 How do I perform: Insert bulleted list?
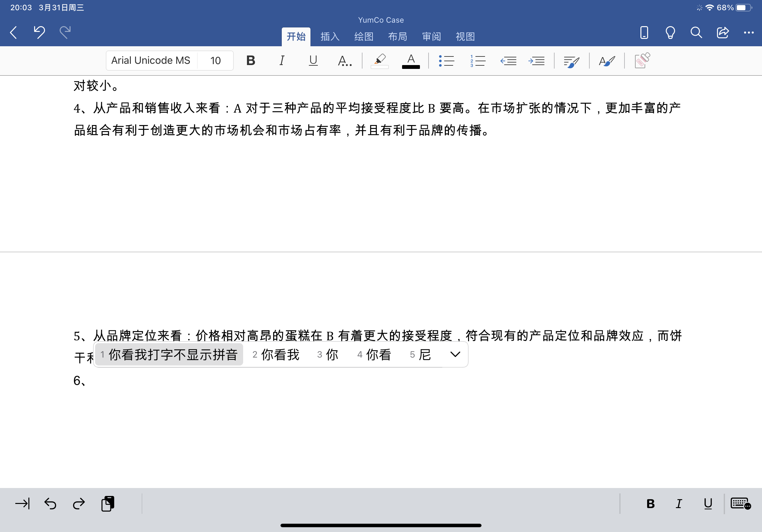(x=446, y=61)
